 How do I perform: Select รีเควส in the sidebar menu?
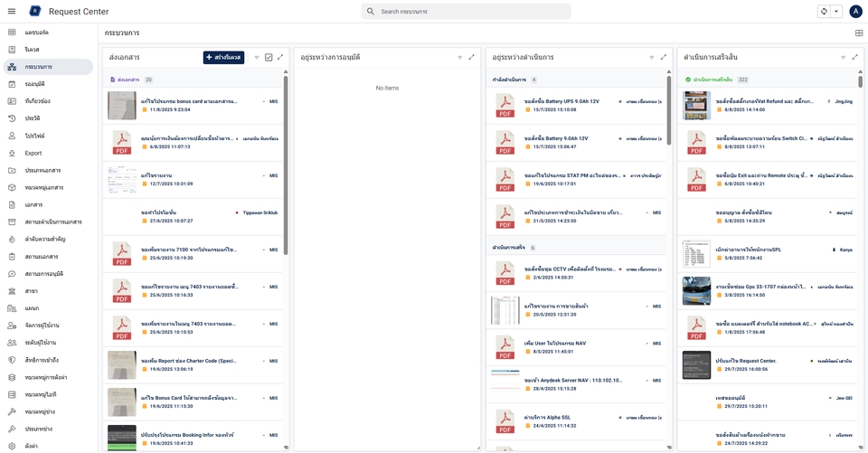coord(32,50)
